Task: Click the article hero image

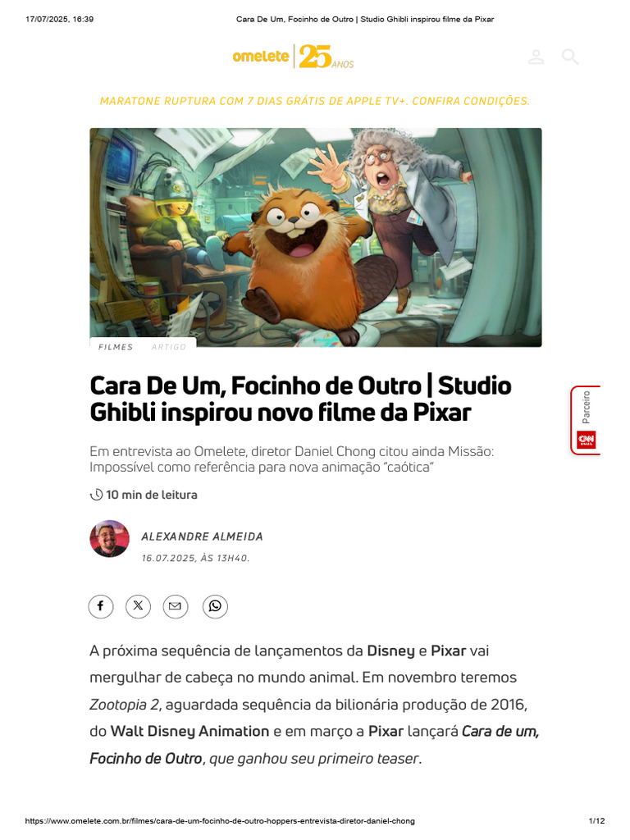Action: (316, 237)
